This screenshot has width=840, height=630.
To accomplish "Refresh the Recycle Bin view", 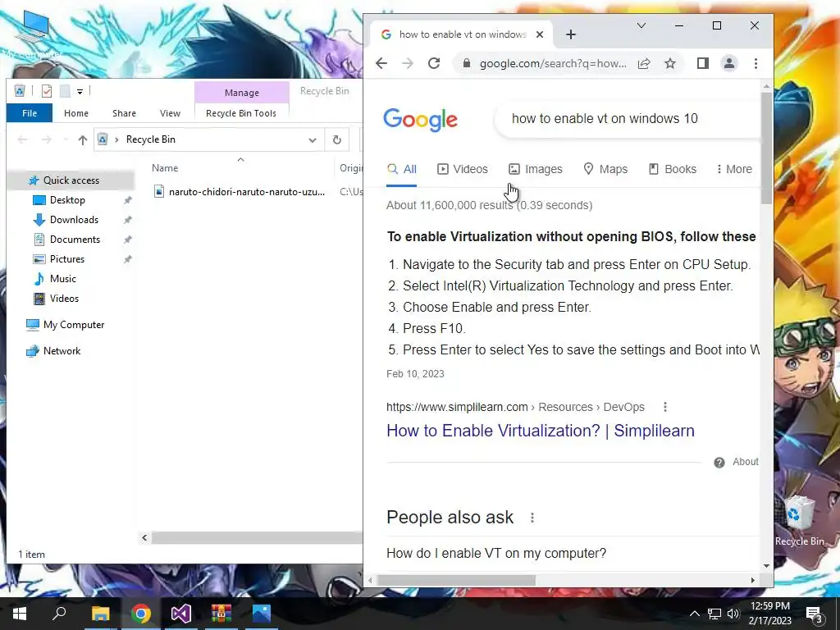I will (337, 139).
